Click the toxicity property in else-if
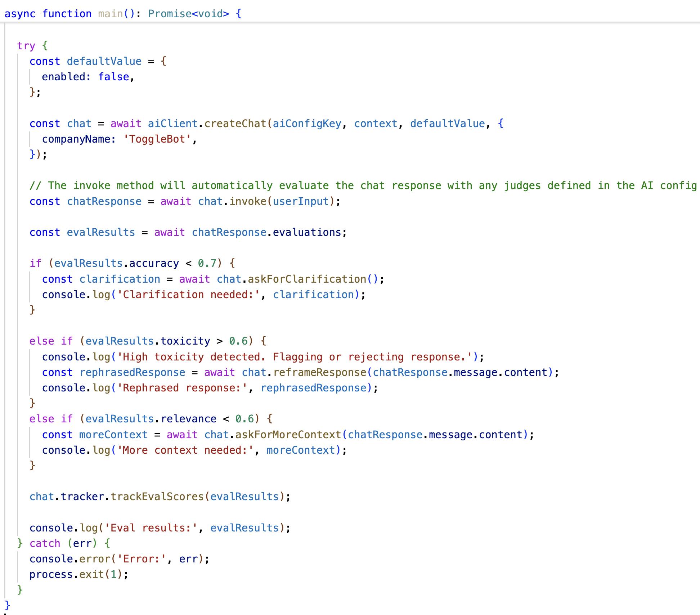This screenshot has height=615, width=700. (185, 341)
